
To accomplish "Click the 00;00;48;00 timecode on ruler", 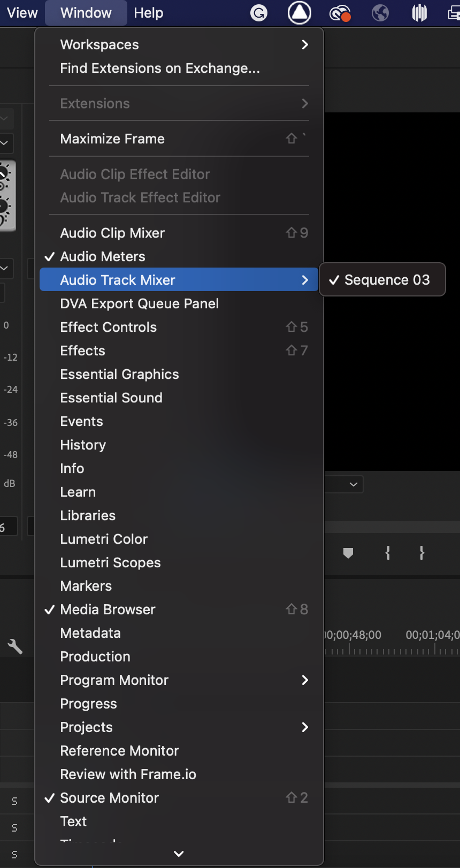I will pyautogui.click(x=353, y=635).
